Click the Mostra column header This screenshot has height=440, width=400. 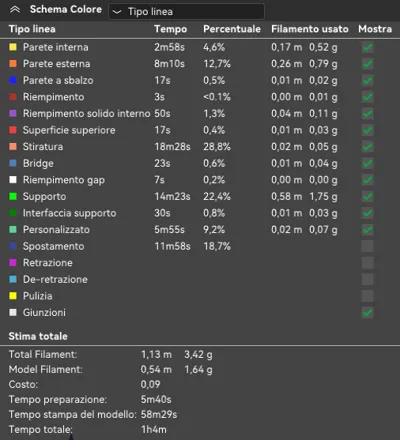[375, 29]
